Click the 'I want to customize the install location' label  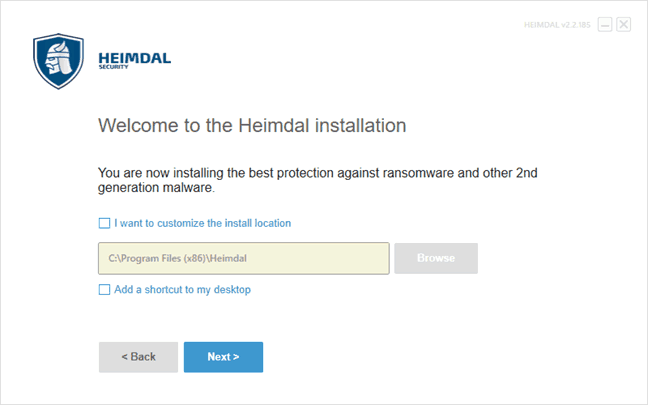202,223
